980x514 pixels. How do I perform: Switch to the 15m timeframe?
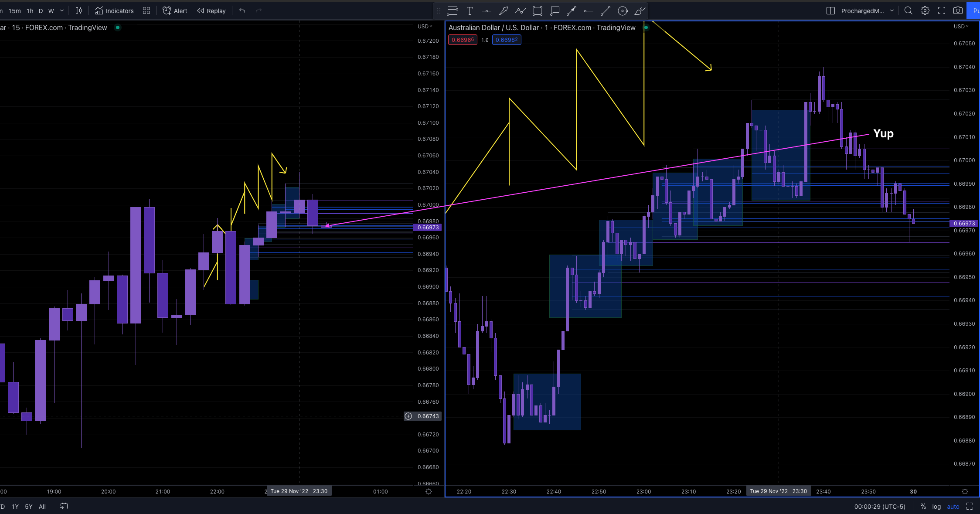[14, 10]
